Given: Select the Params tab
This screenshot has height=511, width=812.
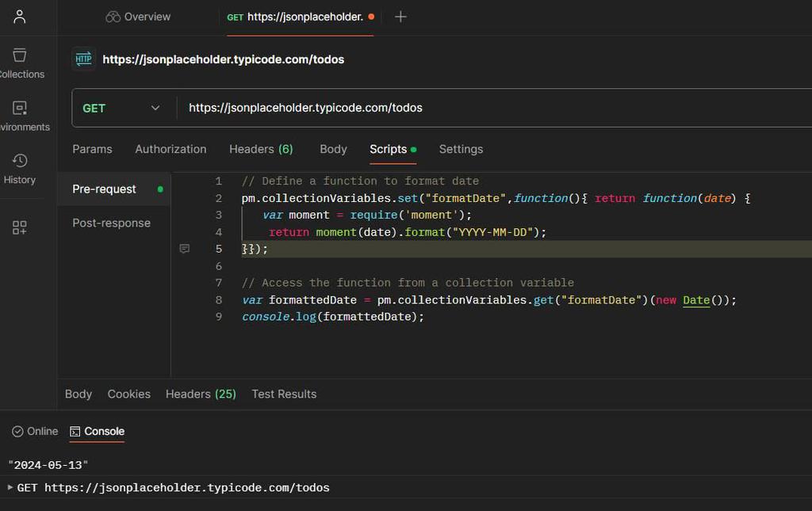Looking at the screenshot, I should [x=92, y=149].
